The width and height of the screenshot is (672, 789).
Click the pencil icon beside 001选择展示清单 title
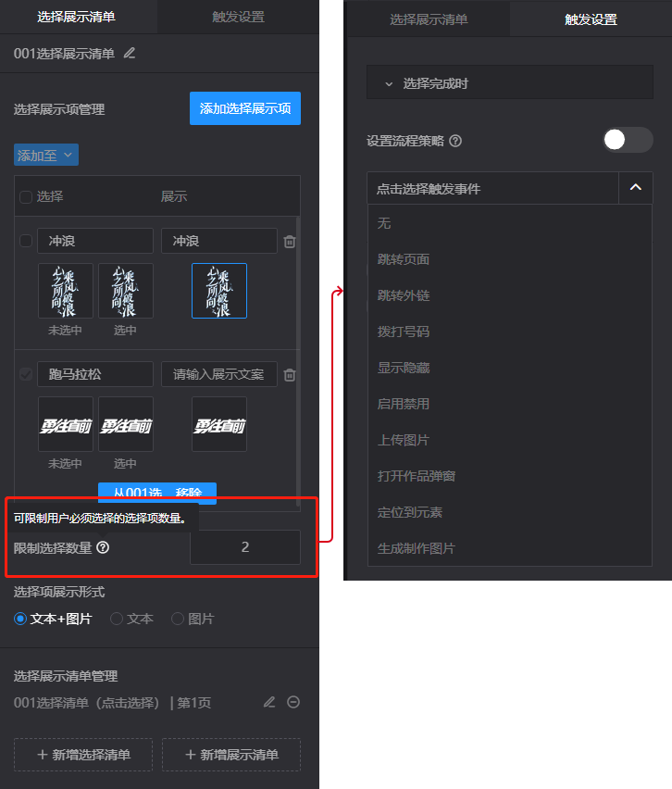coord(130,53)
